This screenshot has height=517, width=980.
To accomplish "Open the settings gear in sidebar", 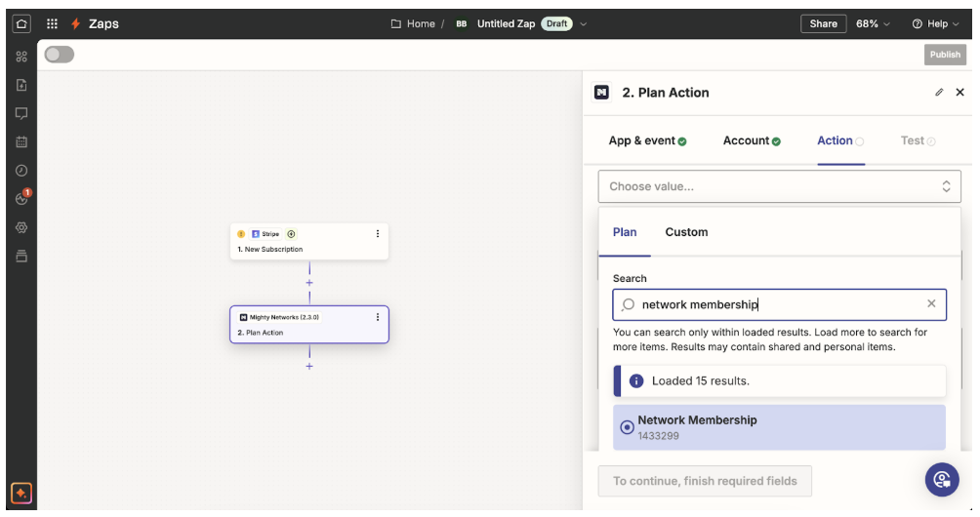I will coord(21,228).
